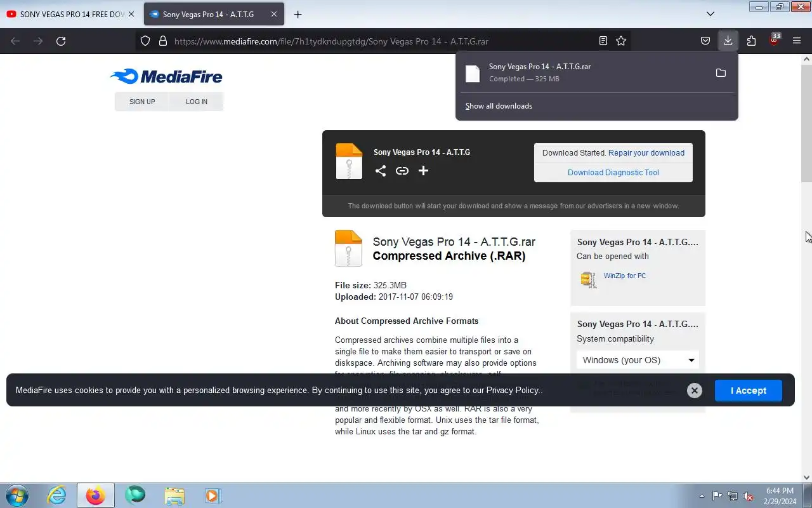Reload the MediaFire page
Screen dimensions: 812x508
(61, 41)
